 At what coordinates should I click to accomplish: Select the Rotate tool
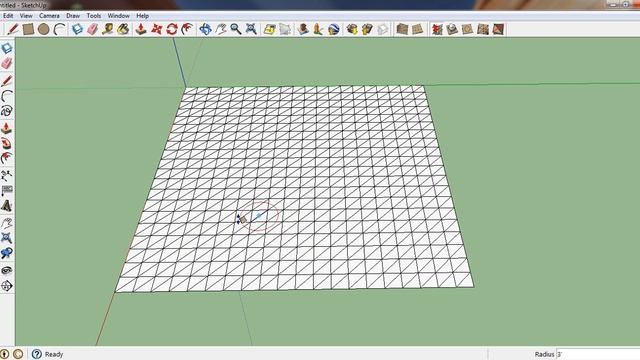pyautogui.click(x=172, y=29)
